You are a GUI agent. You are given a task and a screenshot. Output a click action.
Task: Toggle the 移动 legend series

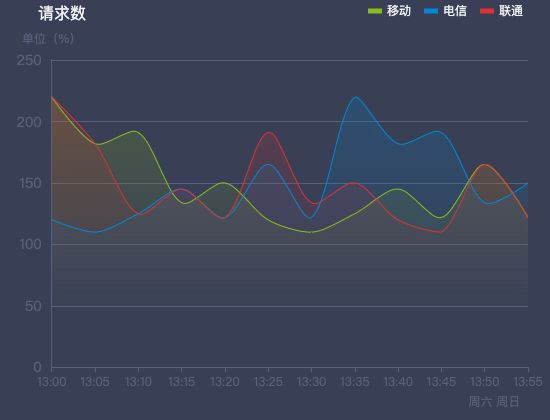point(389,11)
